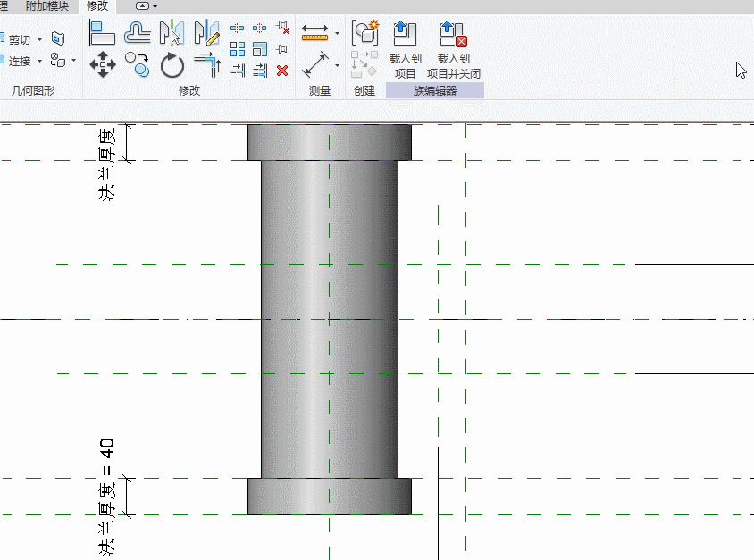The height and width of the screenshot is (560, 754).
Task: Click Mirror - Draw Axis tool
Action: pyautogui.click(x=206, y=35)
